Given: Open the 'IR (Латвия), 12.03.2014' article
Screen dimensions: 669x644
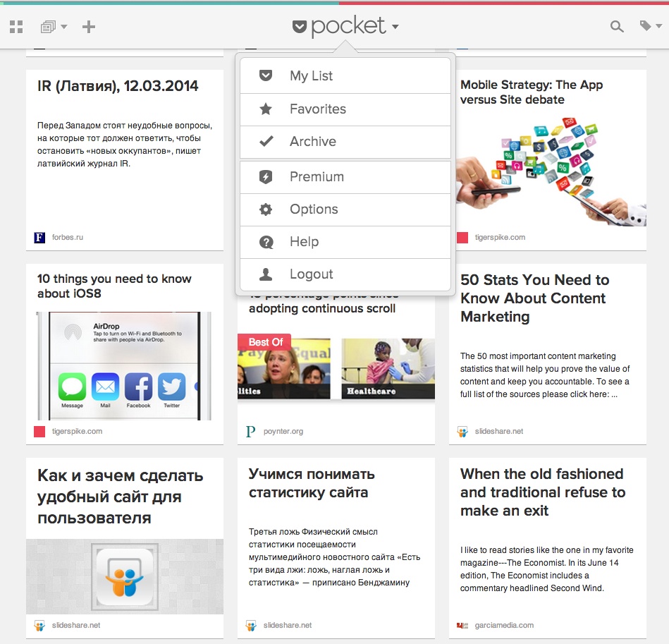Looking at the screenshot, I should click(118, 86).
